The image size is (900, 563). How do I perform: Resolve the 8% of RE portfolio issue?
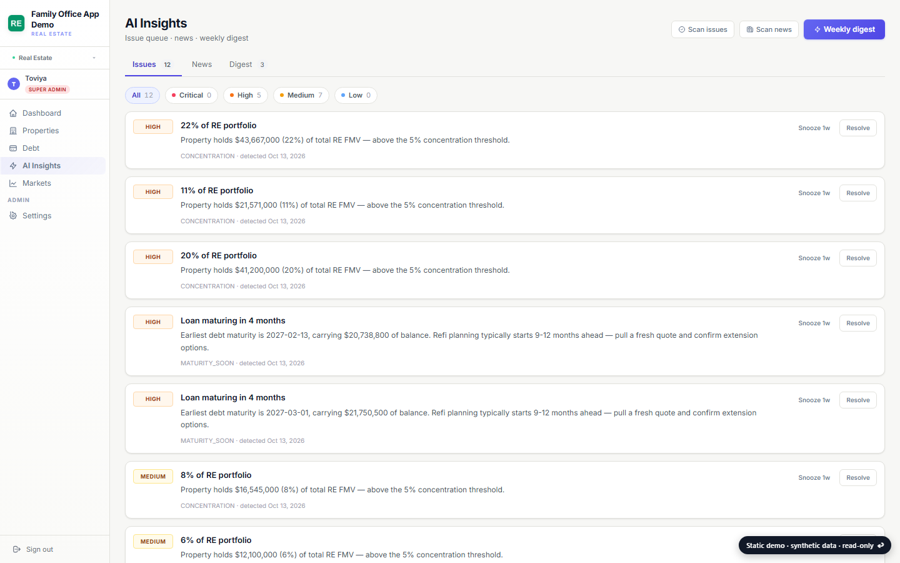pos(858,477)
